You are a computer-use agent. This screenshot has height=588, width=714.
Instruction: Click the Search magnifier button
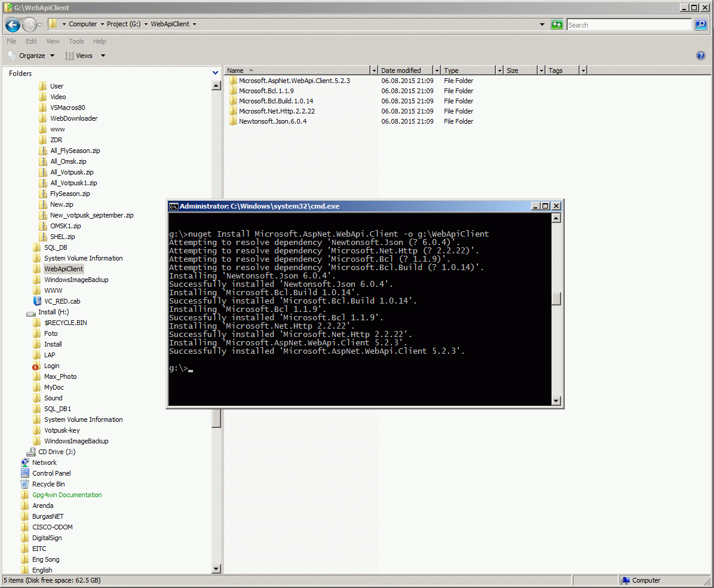[701, 24]
